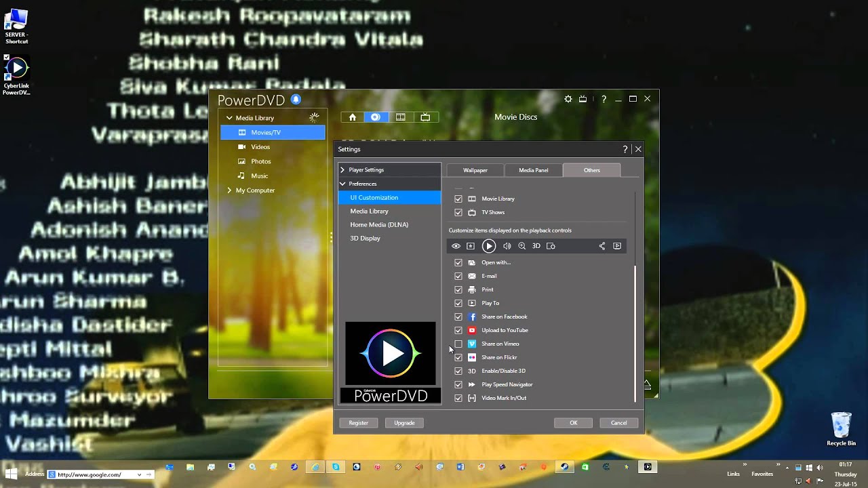Click the Play To icon at preview bar end

tap(617, 246)
